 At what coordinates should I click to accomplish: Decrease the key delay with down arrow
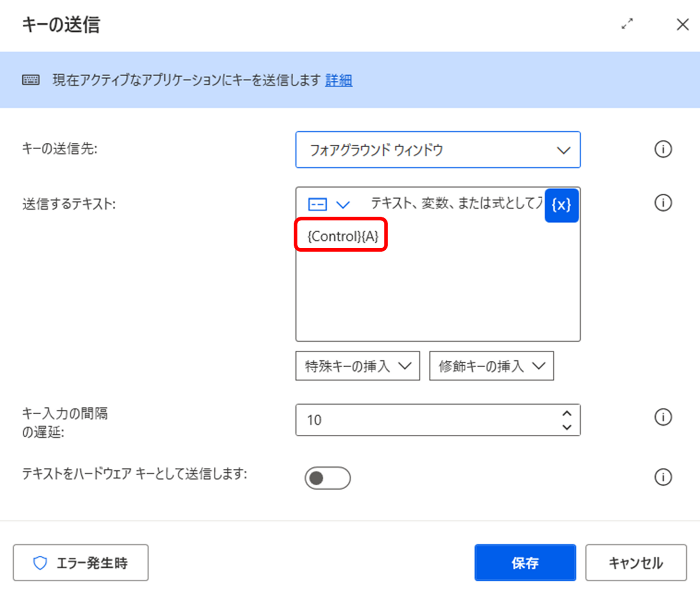click(567, 427)
